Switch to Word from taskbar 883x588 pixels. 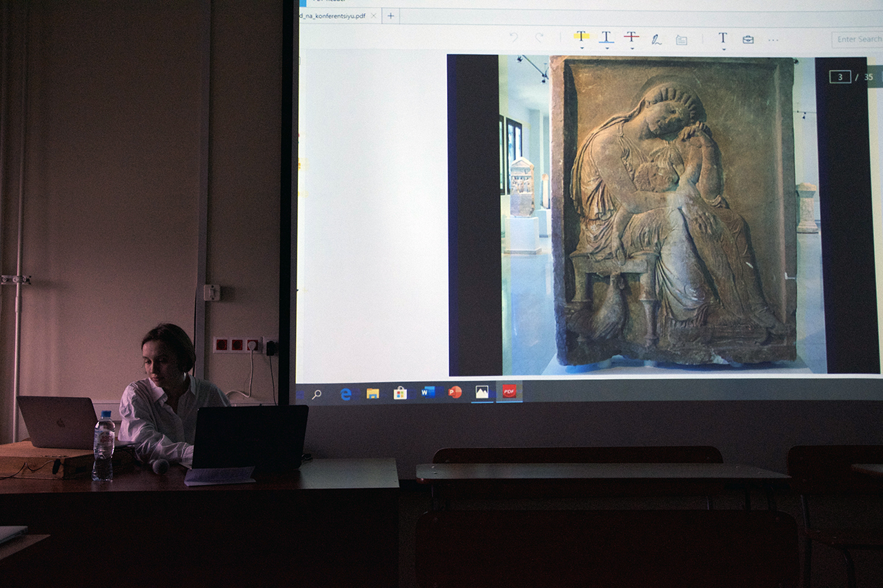pyautogui.click(x=428, y=392)
